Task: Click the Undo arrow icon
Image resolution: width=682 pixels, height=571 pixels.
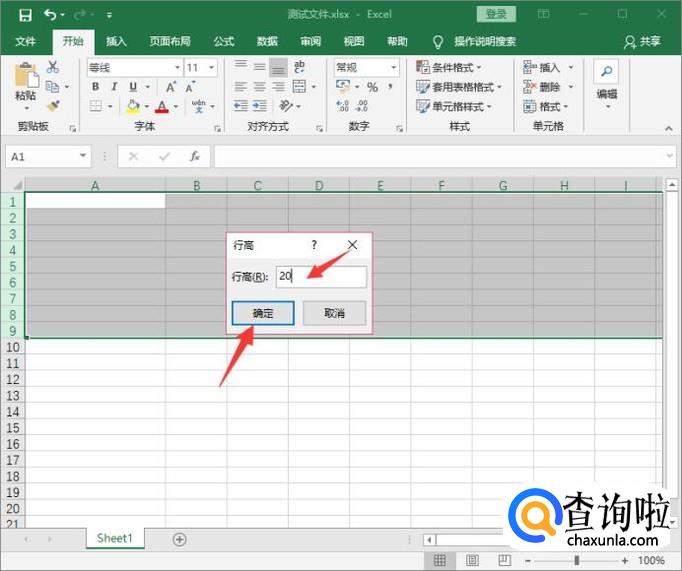Action: (50, 15)
